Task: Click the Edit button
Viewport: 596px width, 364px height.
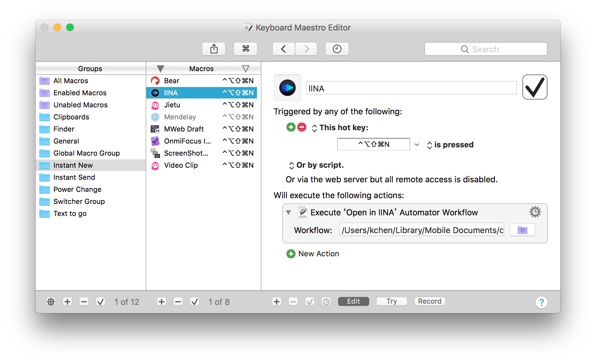Action: coord(353,301)
